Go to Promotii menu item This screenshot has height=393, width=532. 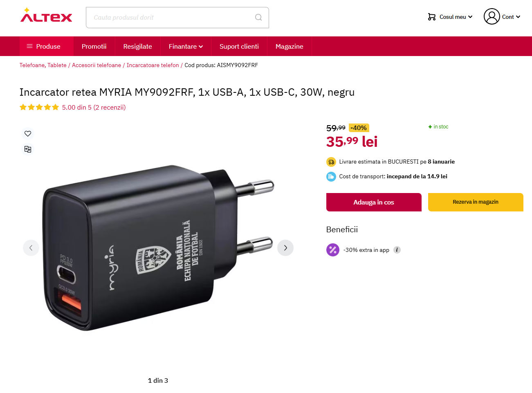(x=94, y=46)
